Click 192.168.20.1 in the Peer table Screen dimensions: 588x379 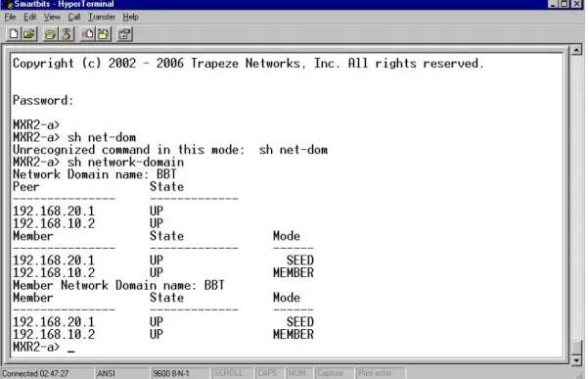54,212
